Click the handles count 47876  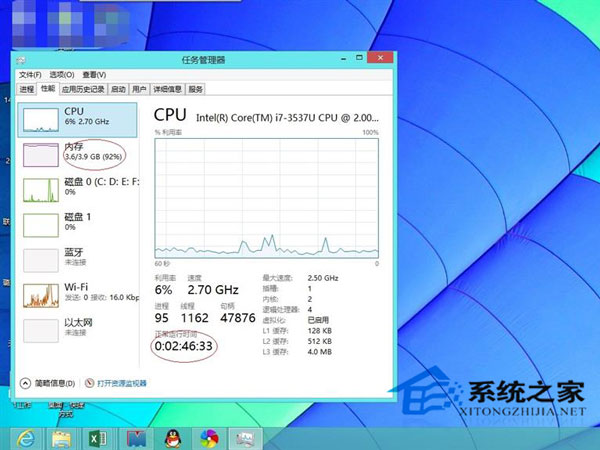[x=238, y=318]
